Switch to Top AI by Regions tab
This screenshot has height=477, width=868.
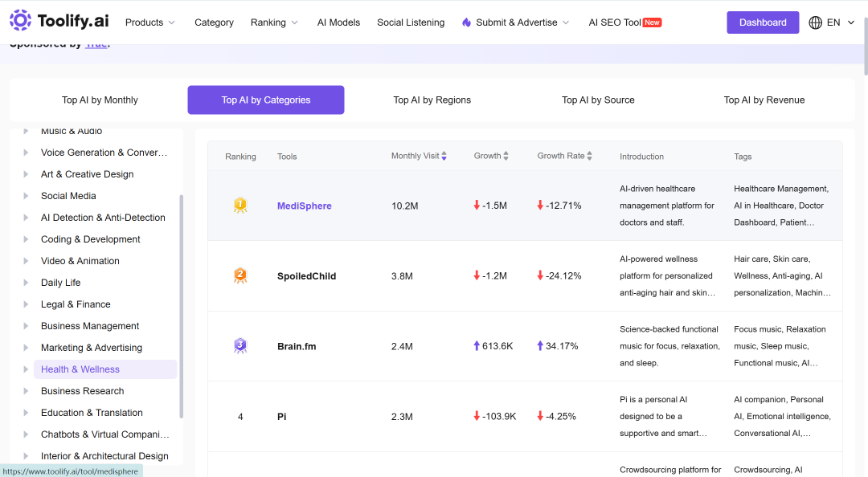click(432, 100)
